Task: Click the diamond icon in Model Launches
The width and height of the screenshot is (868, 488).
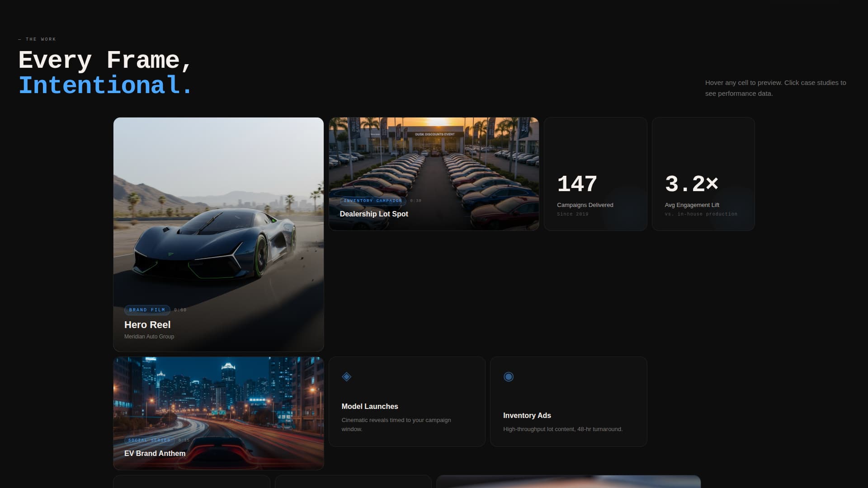Action: click(347, 376)
